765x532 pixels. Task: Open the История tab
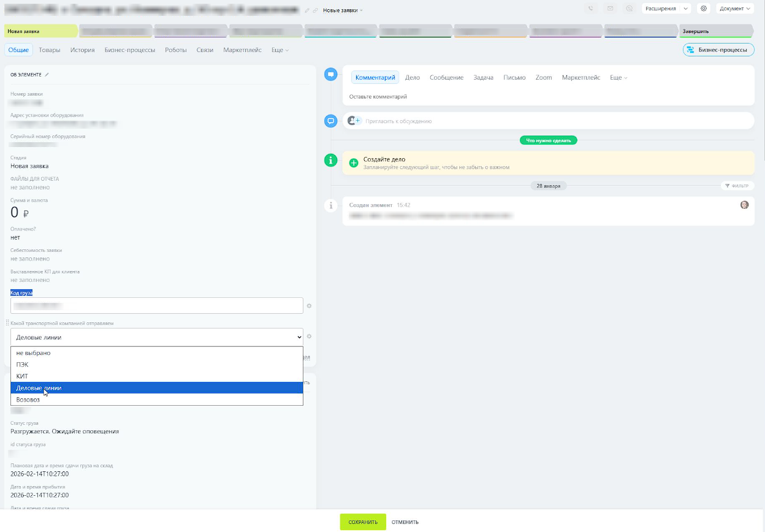click(x=82, y=50)
